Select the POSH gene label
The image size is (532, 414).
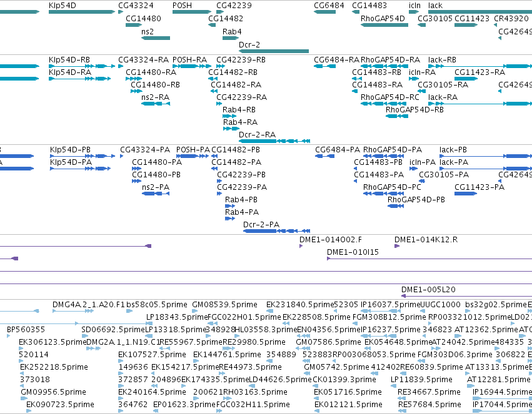click(182, 6)
